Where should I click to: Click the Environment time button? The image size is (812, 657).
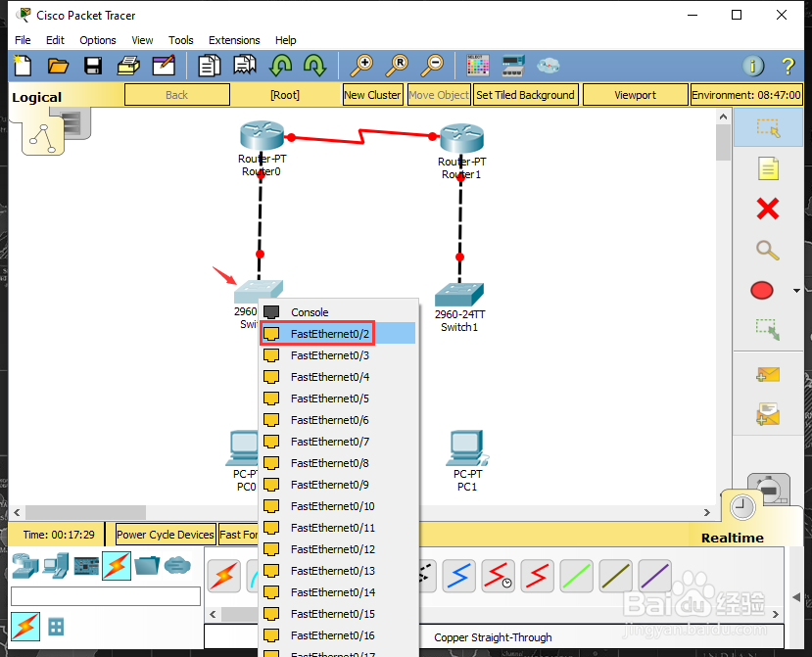click(x=746, y=95)
